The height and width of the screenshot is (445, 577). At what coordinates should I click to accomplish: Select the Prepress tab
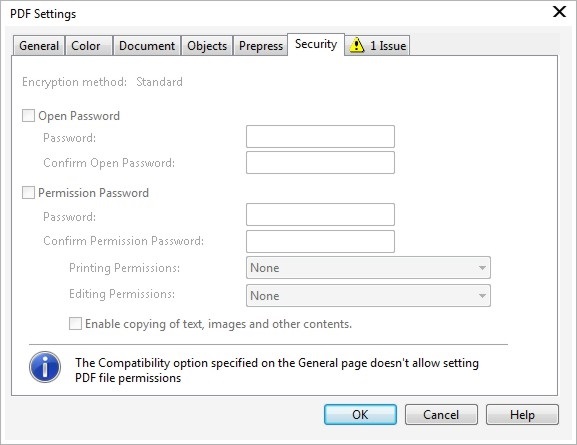(x=261, y=46)
